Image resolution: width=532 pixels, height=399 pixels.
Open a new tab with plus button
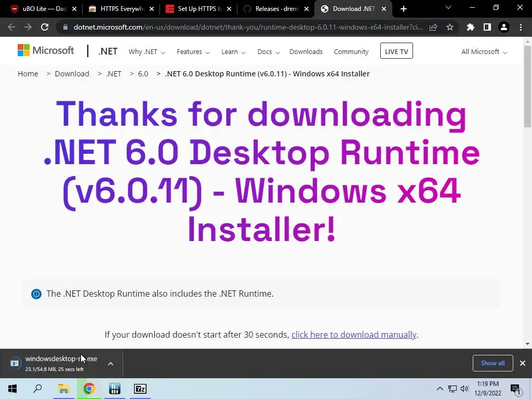pos(403,9)
